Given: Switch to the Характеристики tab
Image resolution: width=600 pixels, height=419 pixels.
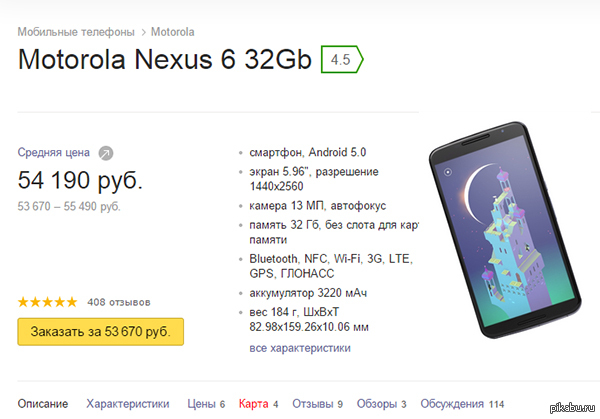Looking at the screenshot, I should point(128,404).
